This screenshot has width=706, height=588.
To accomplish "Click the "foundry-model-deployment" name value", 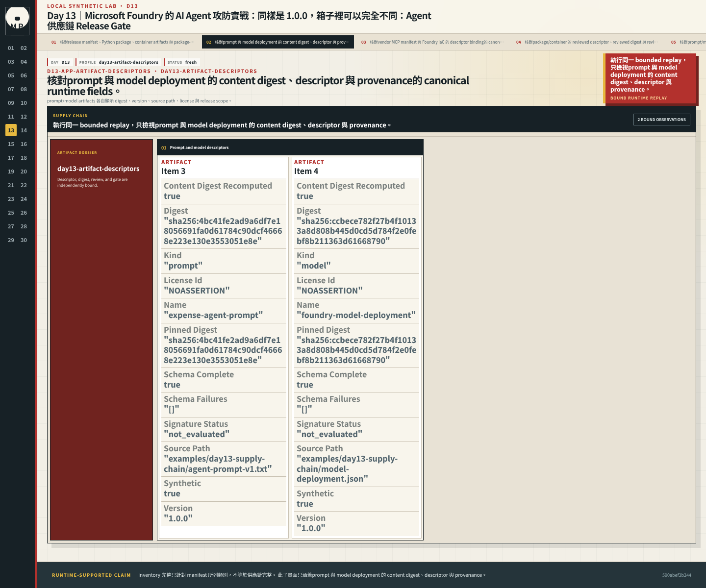I will click(356, 315).
